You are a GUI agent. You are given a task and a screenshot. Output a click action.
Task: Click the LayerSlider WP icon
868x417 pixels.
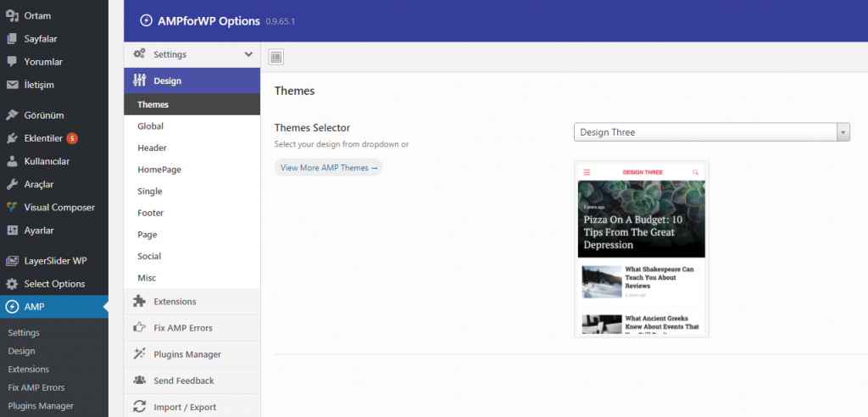click(12, 261)
